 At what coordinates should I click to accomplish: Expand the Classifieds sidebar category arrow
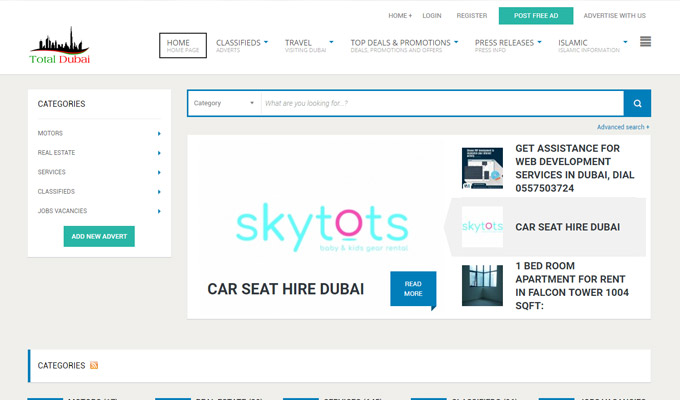click(159, 192)
